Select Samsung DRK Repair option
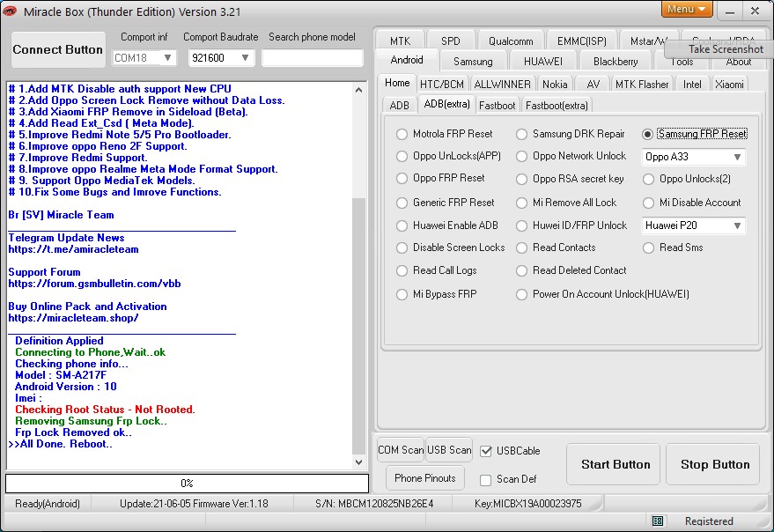 coord(570,134)
